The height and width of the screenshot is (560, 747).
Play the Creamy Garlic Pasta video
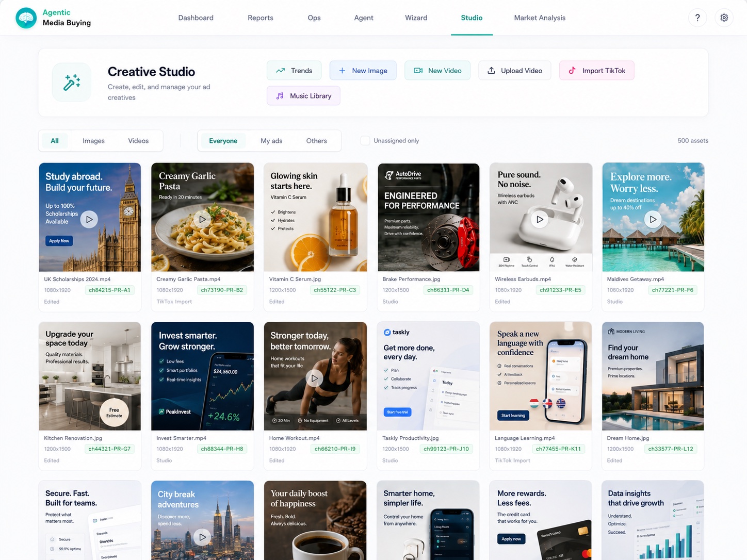tap(202, 219)
